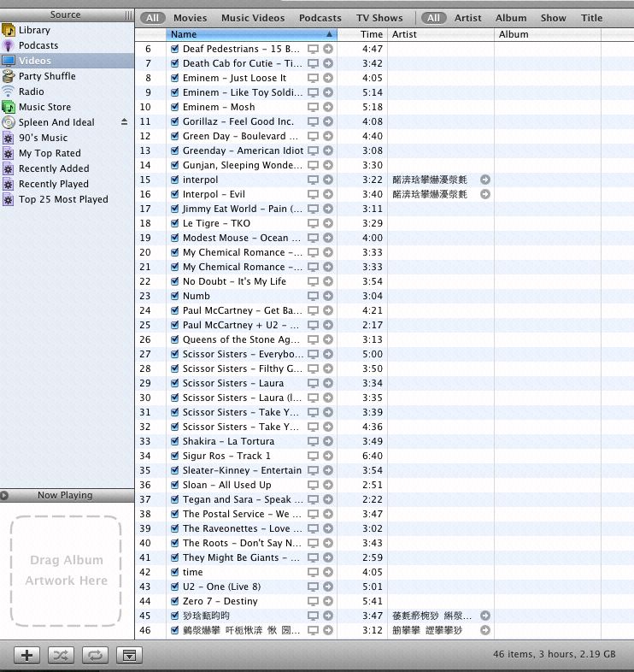
Task: Sort the list by the Artist column
Action: click(x=441, y=34)
